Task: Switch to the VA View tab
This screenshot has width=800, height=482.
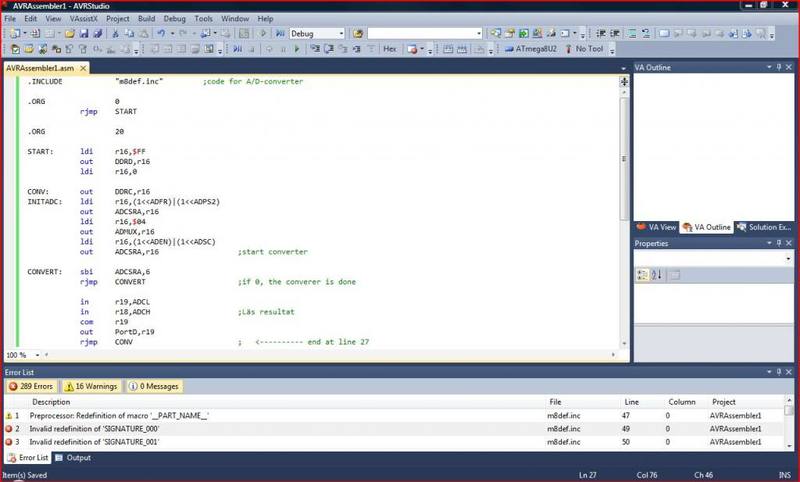Action: coord(656,227)
